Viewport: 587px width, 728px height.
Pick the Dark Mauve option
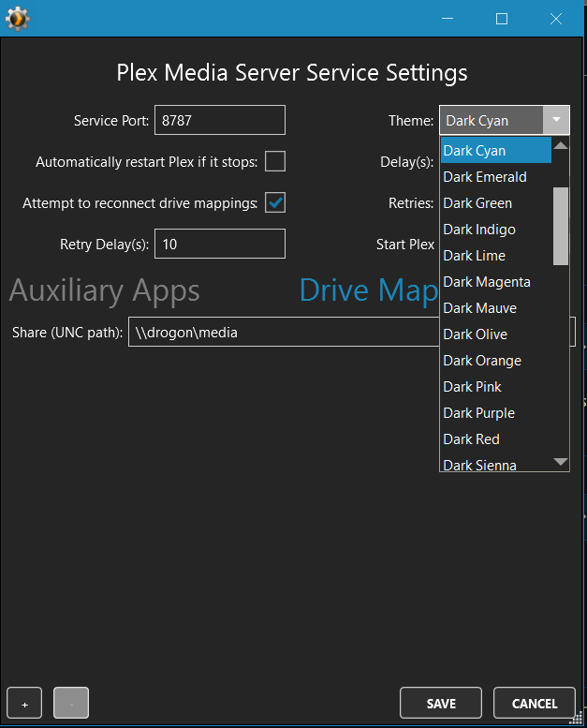(x=496, y=308)
